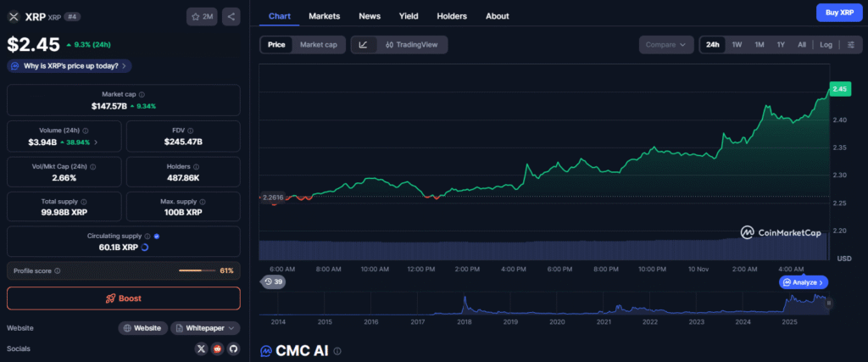Viewport: 868px width, 362px height.
Task: Click the 2.66% Vol/Mkt Cap value
Action: pos(64,178)
